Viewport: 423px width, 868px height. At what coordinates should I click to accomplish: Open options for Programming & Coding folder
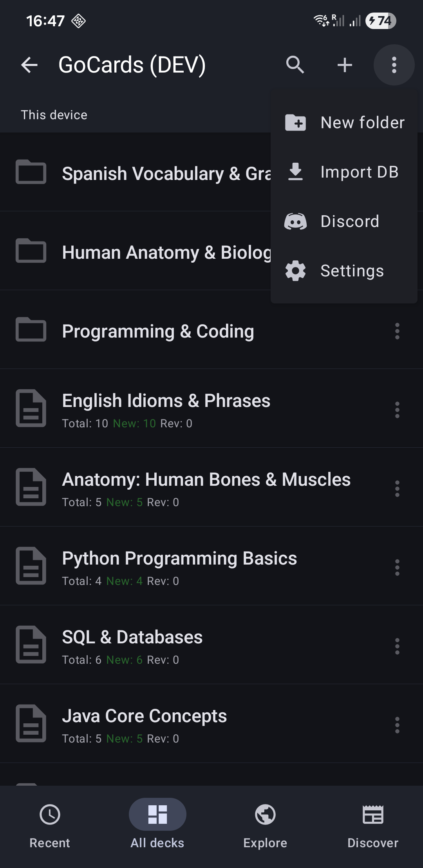click(x=397, y=331)
